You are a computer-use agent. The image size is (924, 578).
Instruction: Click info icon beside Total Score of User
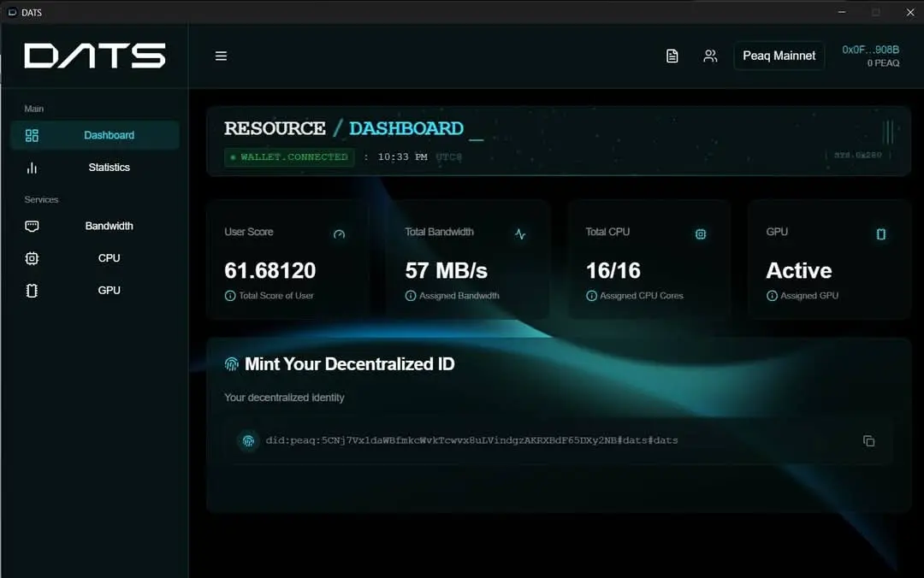[230, 296]
